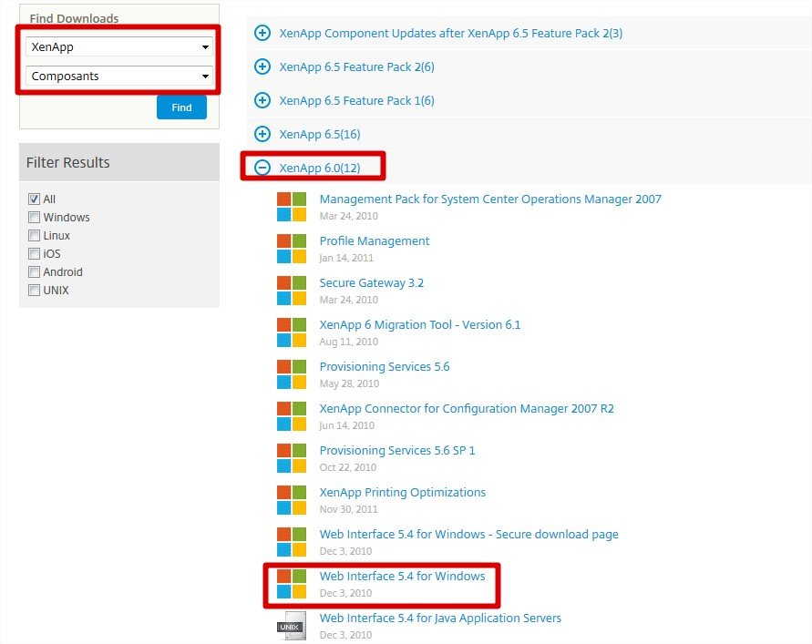Click Windows icon beside Web Interface 5.4 for Windows

(292, 584)
